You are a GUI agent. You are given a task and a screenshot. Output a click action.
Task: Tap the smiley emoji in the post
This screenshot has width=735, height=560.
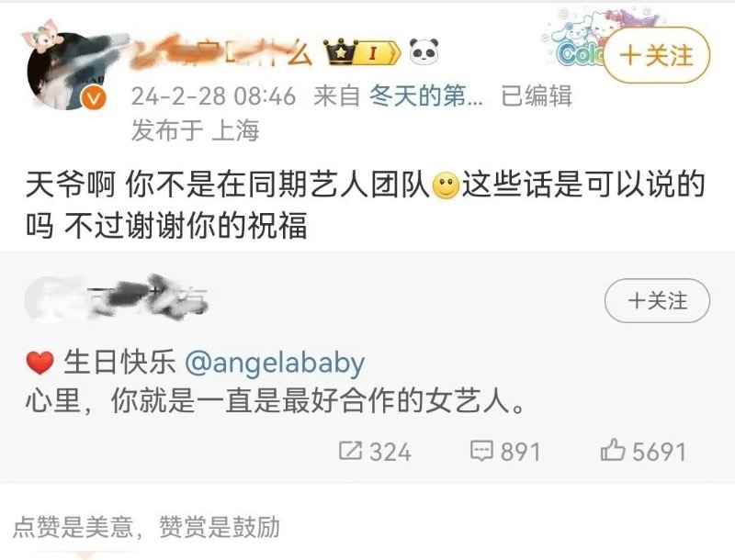click(446, 185)
